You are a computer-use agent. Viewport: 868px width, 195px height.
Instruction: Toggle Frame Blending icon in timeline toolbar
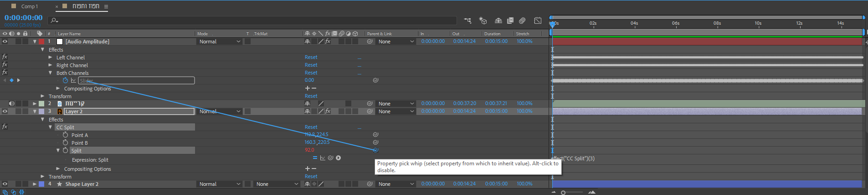pos(510,21)
